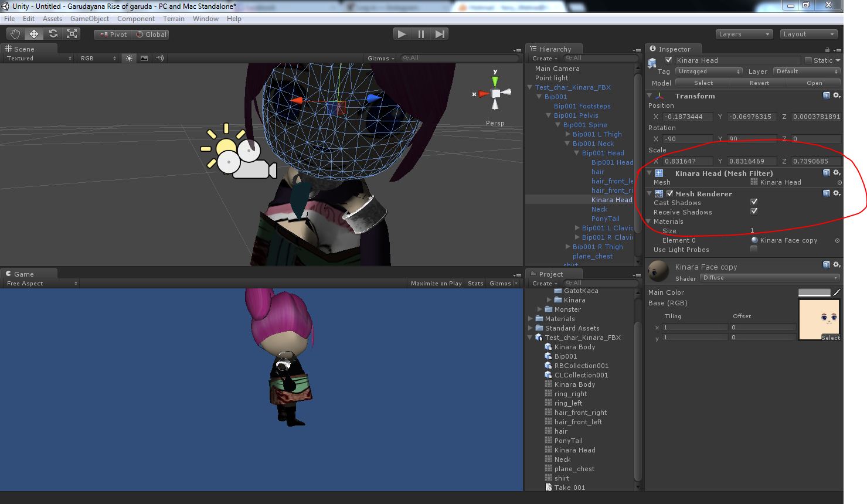Viewport: 867px width, 504px height.
Task: Click the Model Open button
Action: tap(814, 83)
